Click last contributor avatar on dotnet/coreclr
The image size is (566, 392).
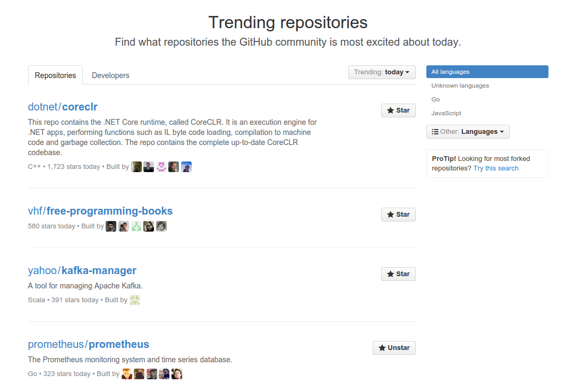tap(186, 167)
